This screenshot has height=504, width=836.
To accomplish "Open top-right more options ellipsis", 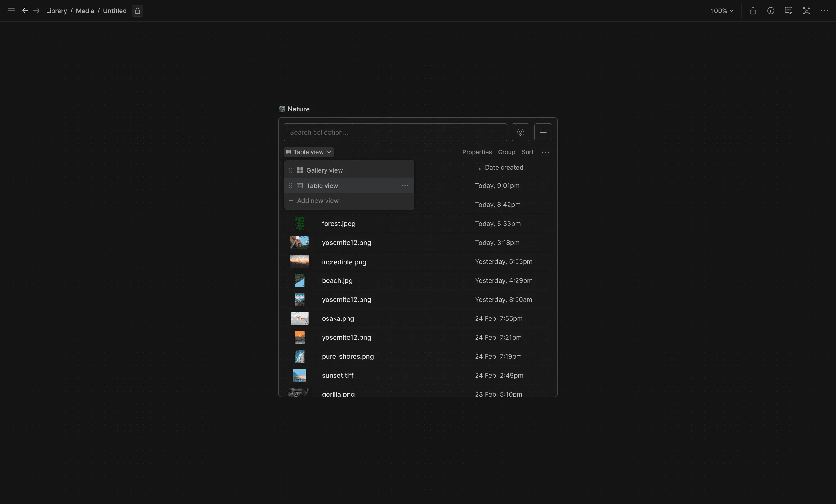I will pyautogui.click(x=824, y=11).
